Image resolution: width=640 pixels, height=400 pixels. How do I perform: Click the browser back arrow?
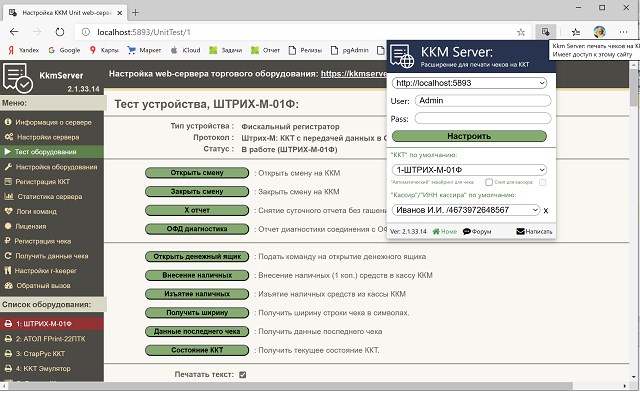point(14,32)
